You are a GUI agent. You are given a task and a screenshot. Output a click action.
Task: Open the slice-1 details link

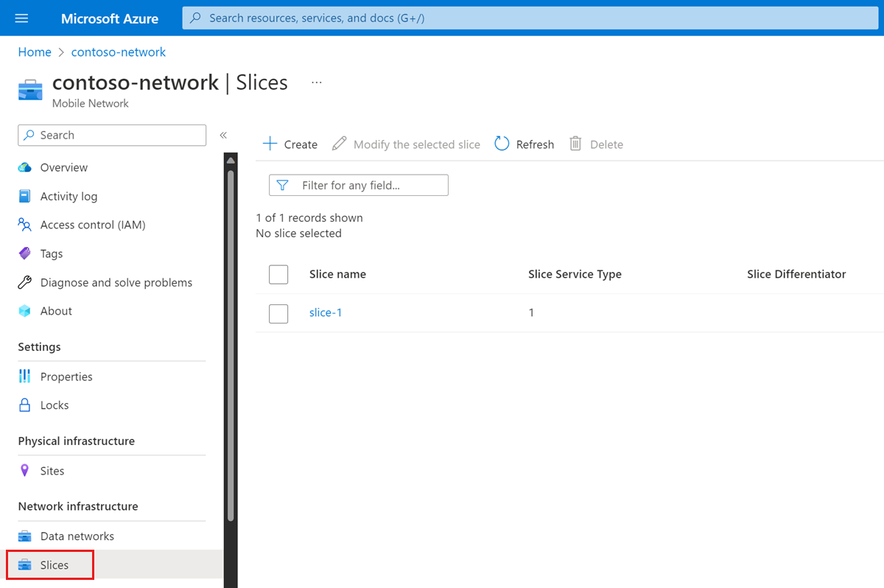[326, 312]
